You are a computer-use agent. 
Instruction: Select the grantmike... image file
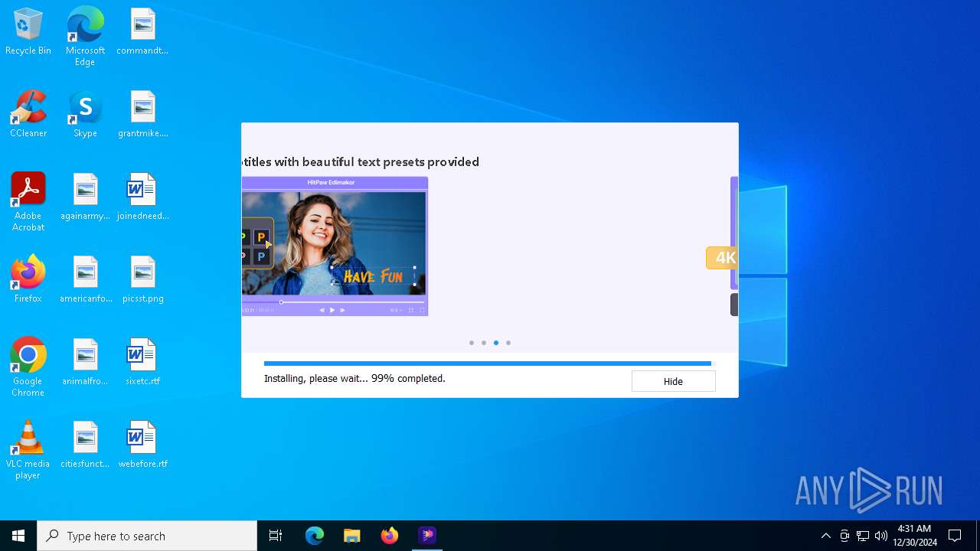tap(142, 115)
